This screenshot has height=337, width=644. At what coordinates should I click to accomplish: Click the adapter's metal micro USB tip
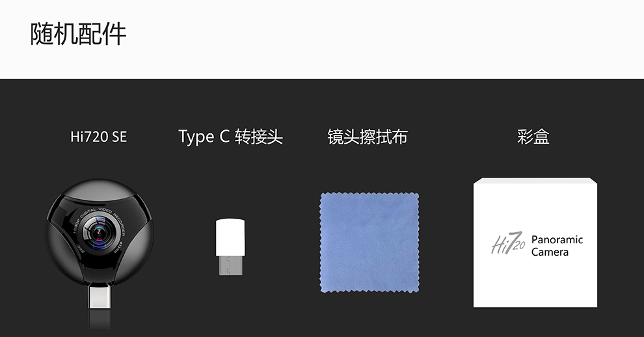(230, 265)
